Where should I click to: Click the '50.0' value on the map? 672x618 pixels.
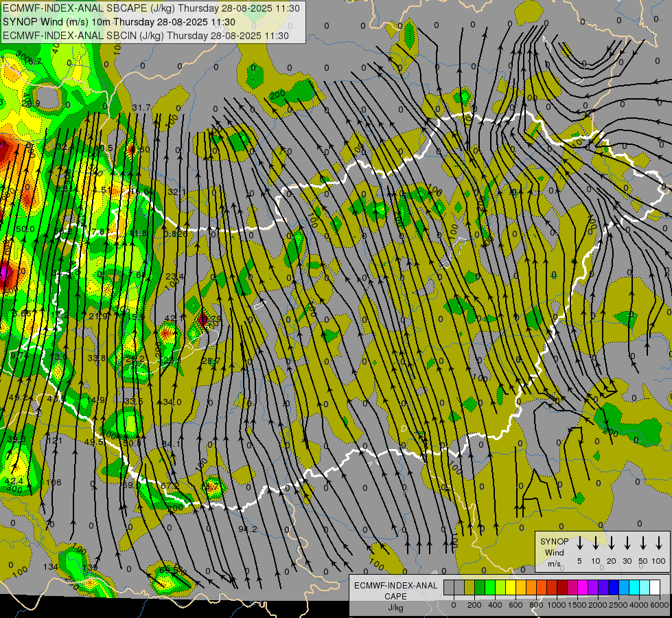click(25, 229)
